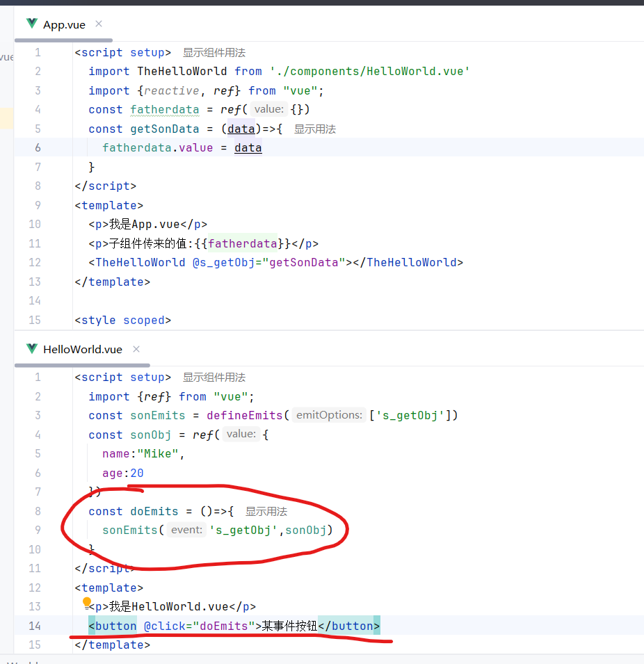The image size is (644, 664).
Task: Click the Vue logo icon on App.vue tab
Action: pos(32,24)
